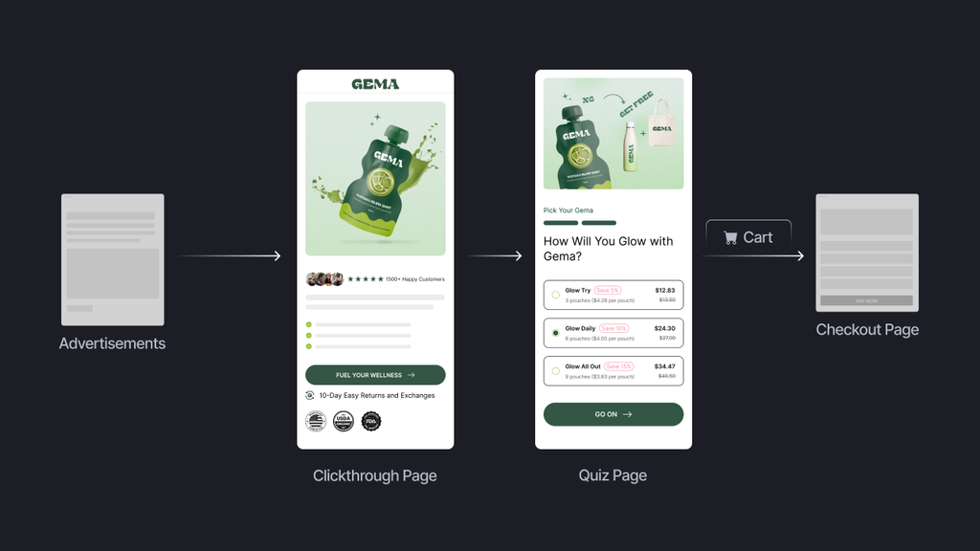Image resolution: width=980 pixels, height=551 pixels.
Task: Click the customer avatars group
Action: pyautogui.click(x=324, y=279)
